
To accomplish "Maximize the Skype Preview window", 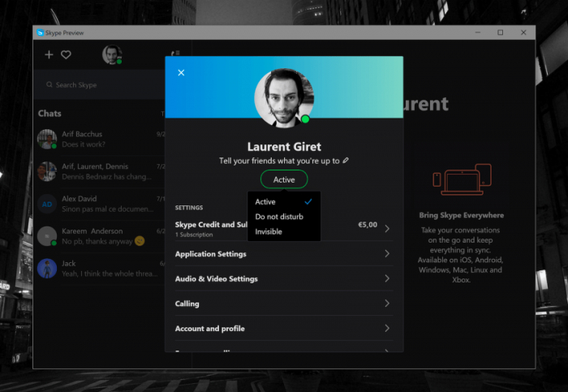I will 501,32.
